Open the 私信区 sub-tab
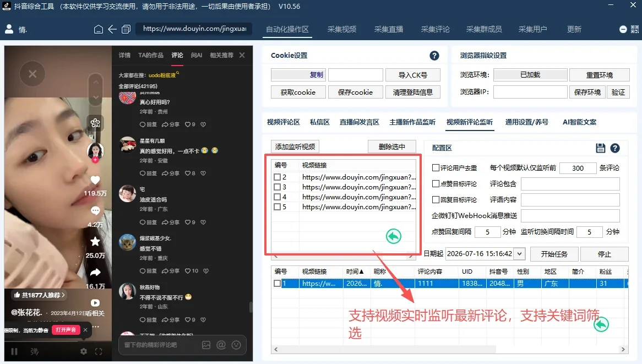Viewport: 642px width, 364px height. (x=320, y=122)
